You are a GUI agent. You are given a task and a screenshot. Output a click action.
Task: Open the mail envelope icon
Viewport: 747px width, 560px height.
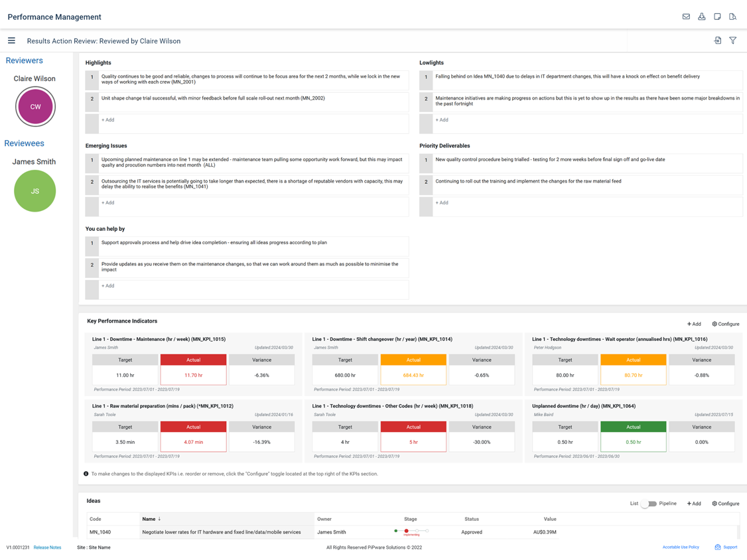[686, 17]
